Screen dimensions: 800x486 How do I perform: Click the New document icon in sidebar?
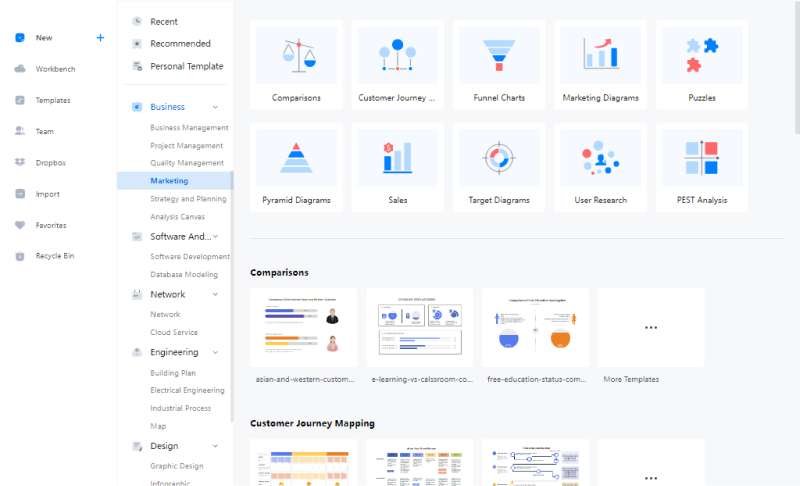click(20, 37)
